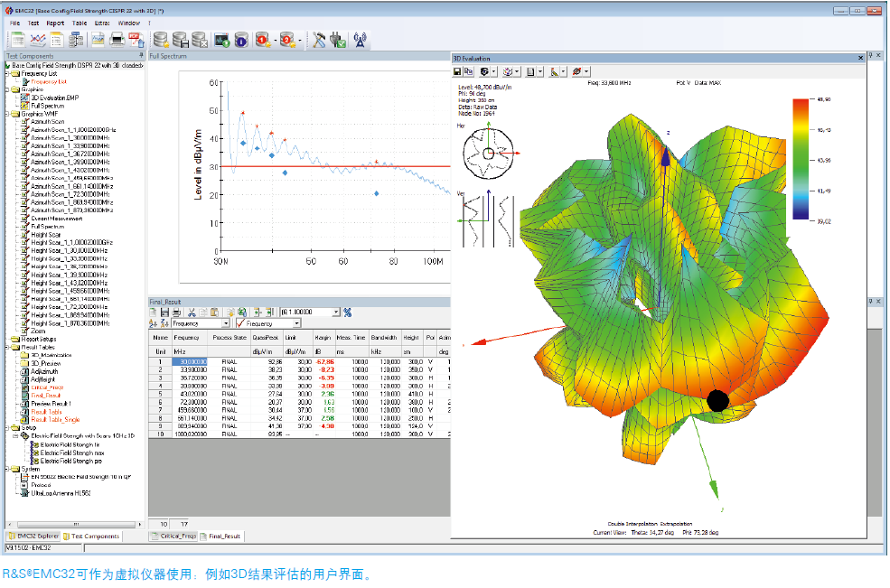Click the database icon marked red 1
The width and height of the screenshot is (890, 588).
point(263,40)
